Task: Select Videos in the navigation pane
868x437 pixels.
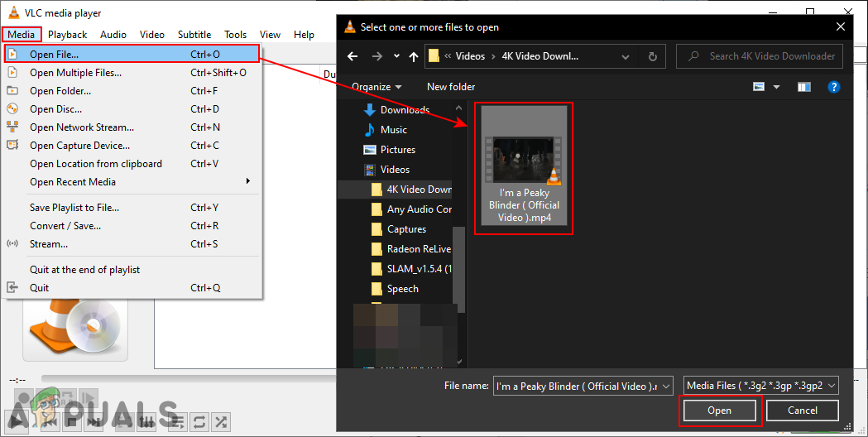Action: point(386,170)
